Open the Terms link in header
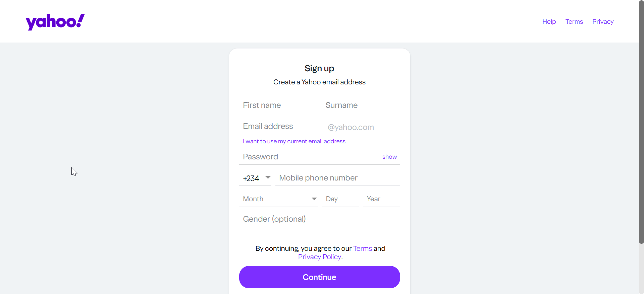Screen dimensions: 644x294 [x=574, y=22]
